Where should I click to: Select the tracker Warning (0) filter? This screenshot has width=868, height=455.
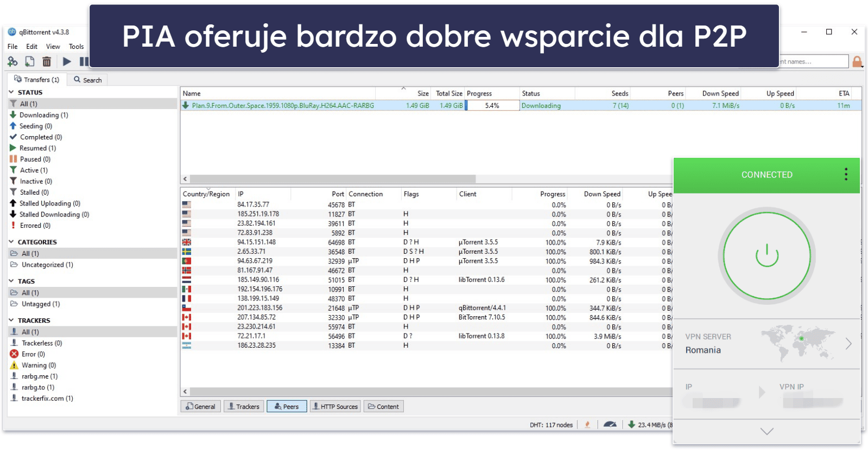pyautogui.click(x=92, y=366)
